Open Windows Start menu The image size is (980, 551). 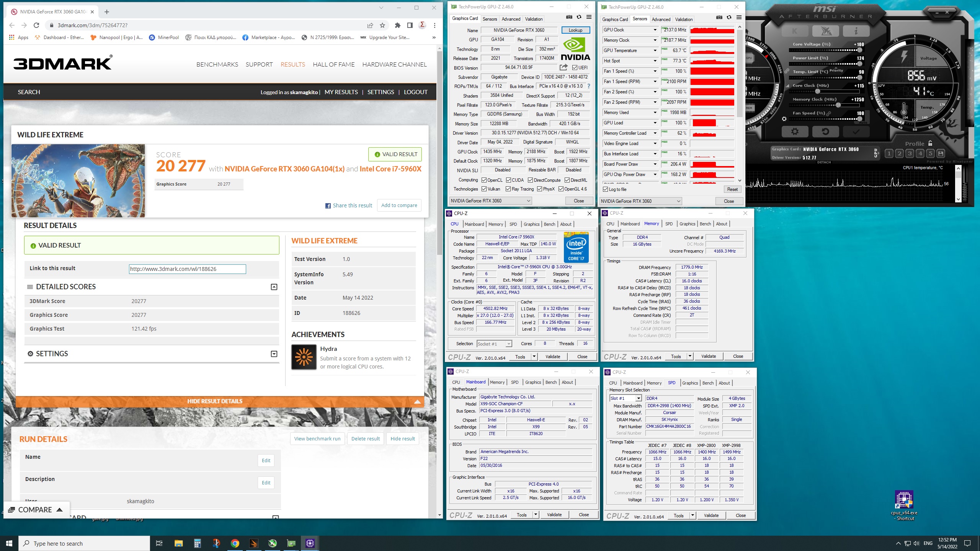pos(9,543)
